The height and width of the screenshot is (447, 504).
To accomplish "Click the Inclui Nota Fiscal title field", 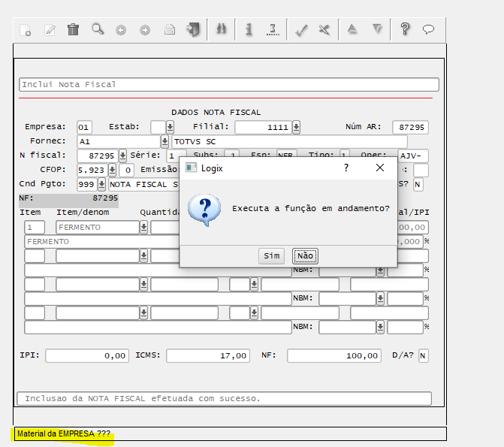I will click(229, 85).
